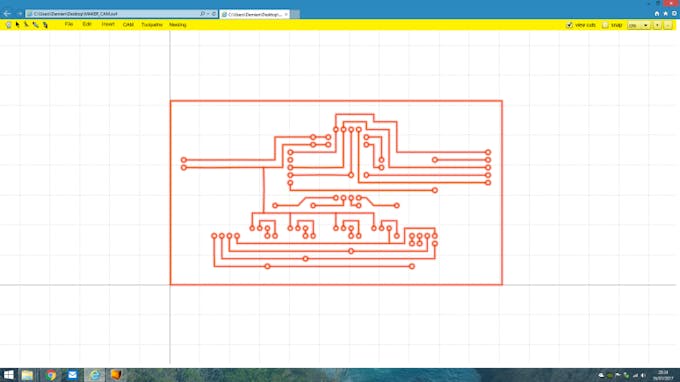The width and height of the screenshot is (680, 382).
Task: Open the new blank browser tab
Action: pos(295,14)
